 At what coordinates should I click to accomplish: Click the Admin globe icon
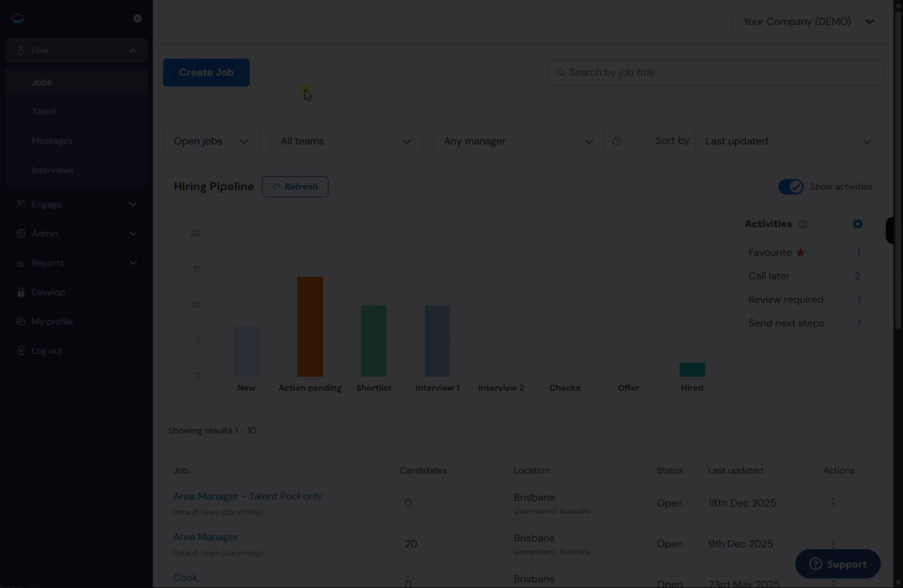pos(20,234)
